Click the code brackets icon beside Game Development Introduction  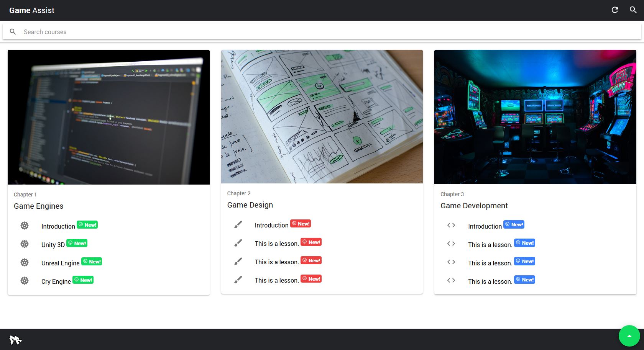tap(451, 225)
